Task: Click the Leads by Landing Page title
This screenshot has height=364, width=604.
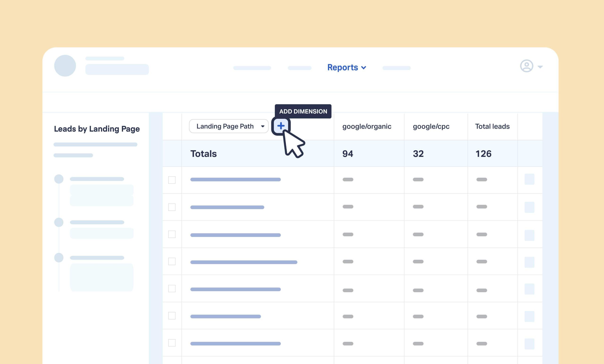Action: coord(97,129)
